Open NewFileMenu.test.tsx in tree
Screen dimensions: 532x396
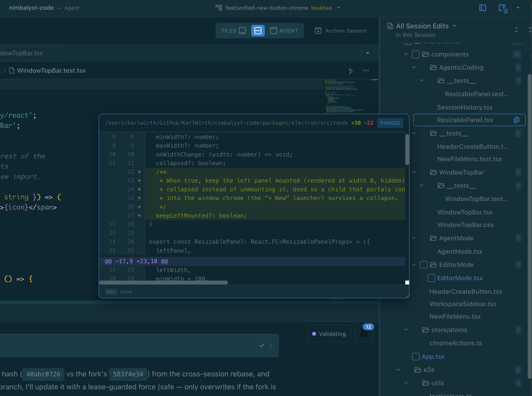pyautogui.click(x=469, y=159)
